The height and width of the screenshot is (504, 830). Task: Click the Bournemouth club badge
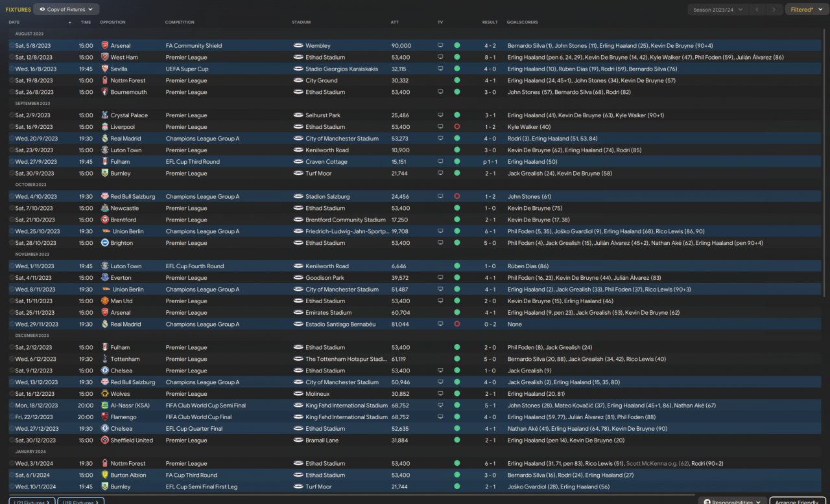105,93
